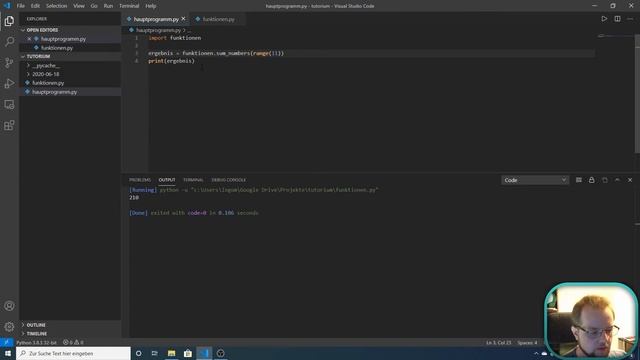Run the code with the play button
The height and width of the screenshot is (360, 640).
(604, 19)
